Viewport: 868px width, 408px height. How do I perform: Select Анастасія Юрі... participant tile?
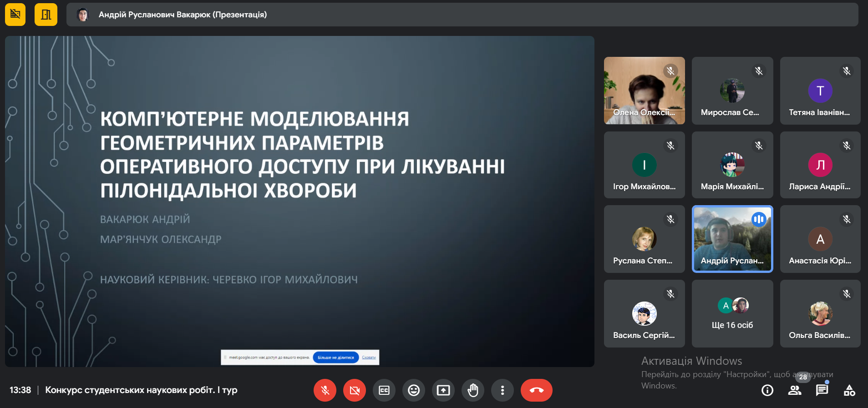[820, 239]
